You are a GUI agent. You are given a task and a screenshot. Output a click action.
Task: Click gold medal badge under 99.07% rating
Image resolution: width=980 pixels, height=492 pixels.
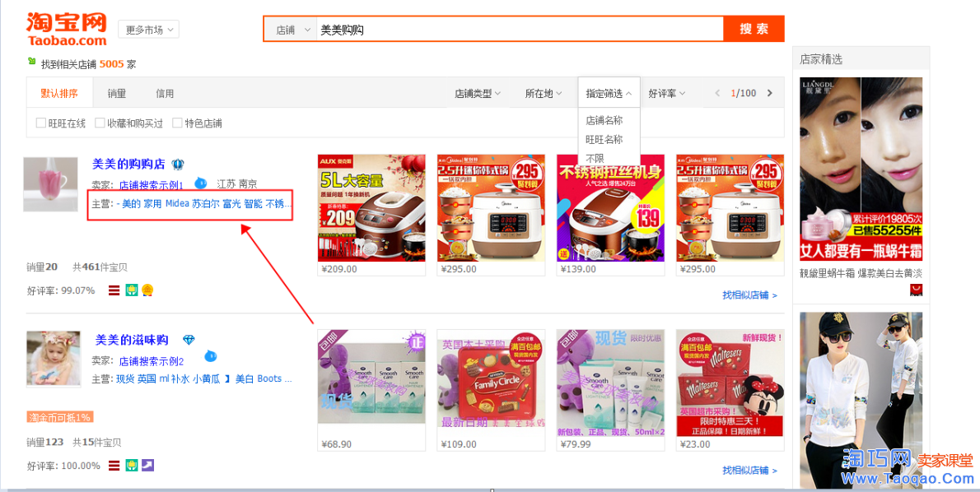pos(147,290)
